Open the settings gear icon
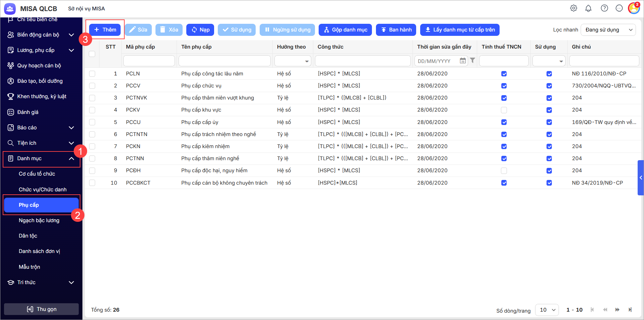Screen dimensions: 644x320 coord(573,8)
